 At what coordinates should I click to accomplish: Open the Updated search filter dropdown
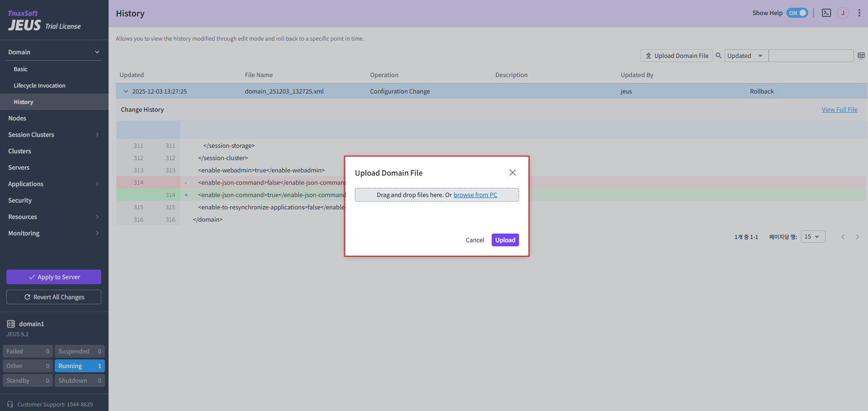746,55
